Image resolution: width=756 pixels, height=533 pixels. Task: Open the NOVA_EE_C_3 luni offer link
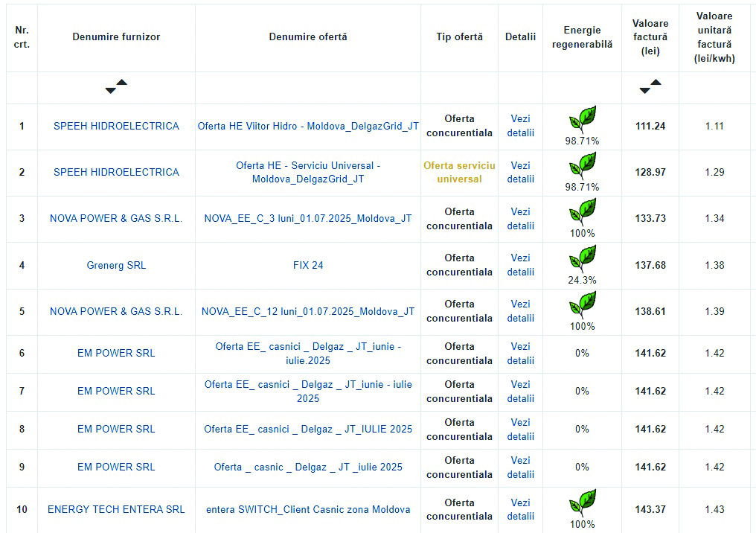(308, 219)
